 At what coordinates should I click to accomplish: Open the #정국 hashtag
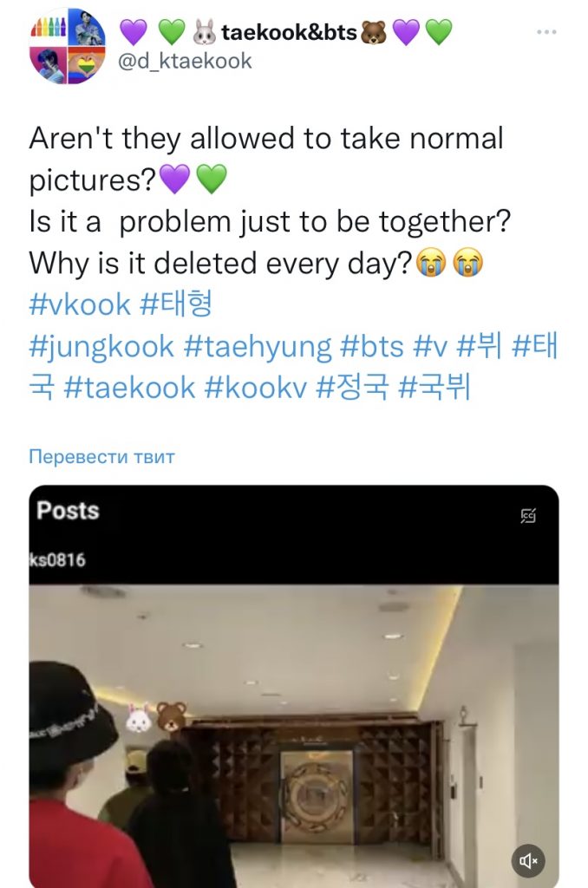352,388
